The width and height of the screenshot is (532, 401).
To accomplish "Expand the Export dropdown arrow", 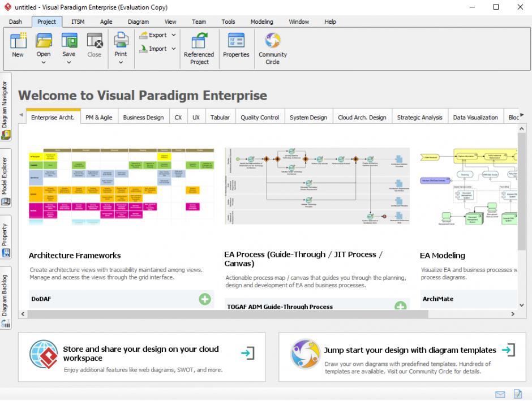I will (x=174, y=35).
